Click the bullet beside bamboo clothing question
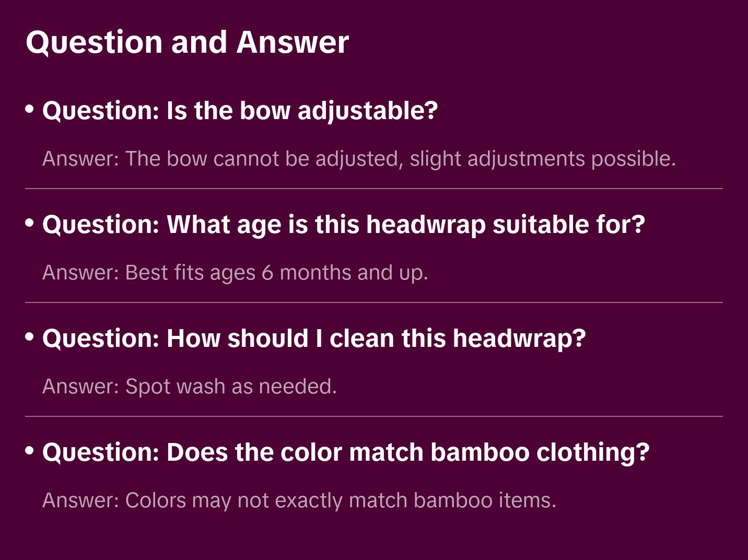This screenshot has width=748, height=560. [x=30, y=451]
